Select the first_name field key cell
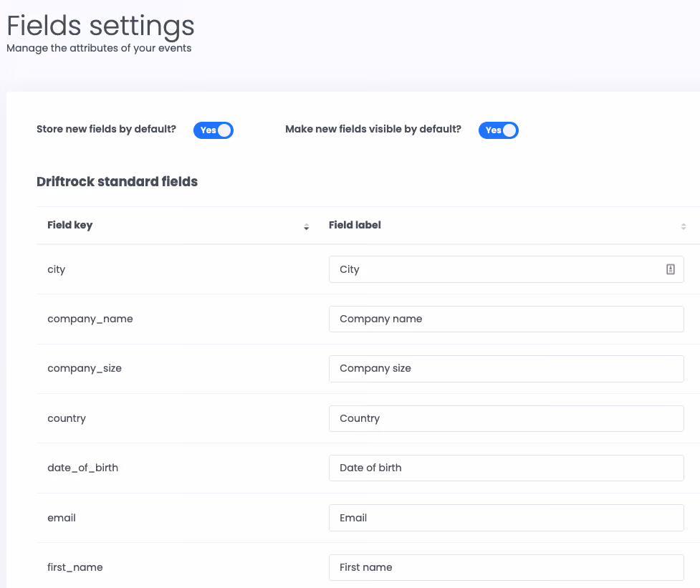This screenshot has height=588, width=700. tap(75, 567)
